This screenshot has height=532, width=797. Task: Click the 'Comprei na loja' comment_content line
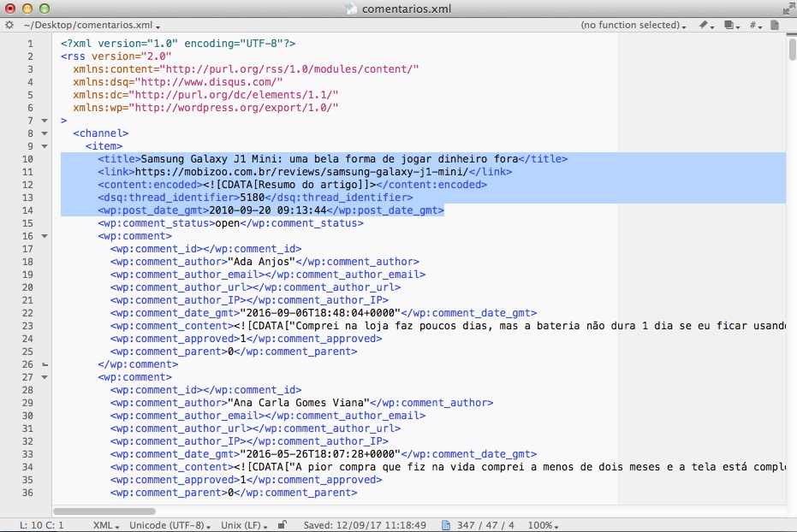click(x=448, y=326)
